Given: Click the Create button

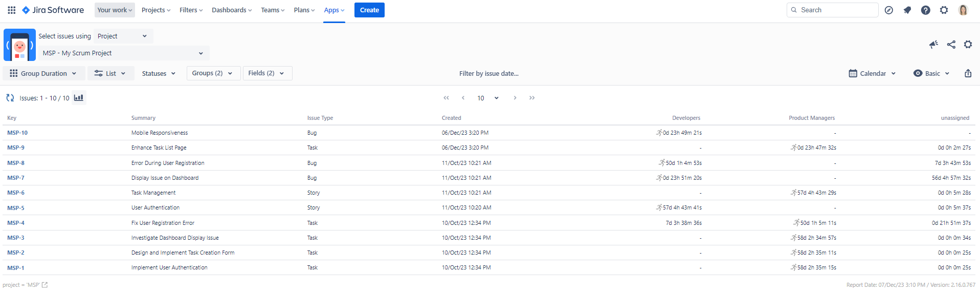Looking at the screenshot, I should 369,10.
